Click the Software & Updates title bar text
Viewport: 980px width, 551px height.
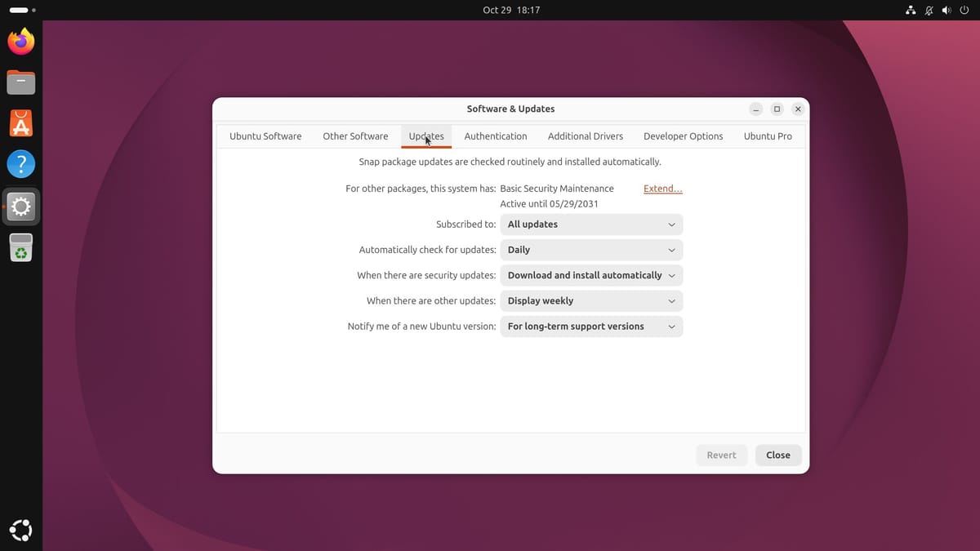click(510, 109)
